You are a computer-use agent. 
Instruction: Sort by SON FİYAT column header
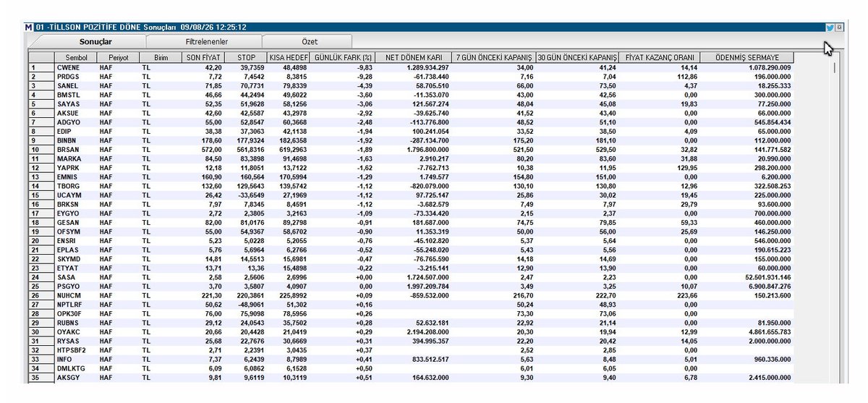point(203,57)
